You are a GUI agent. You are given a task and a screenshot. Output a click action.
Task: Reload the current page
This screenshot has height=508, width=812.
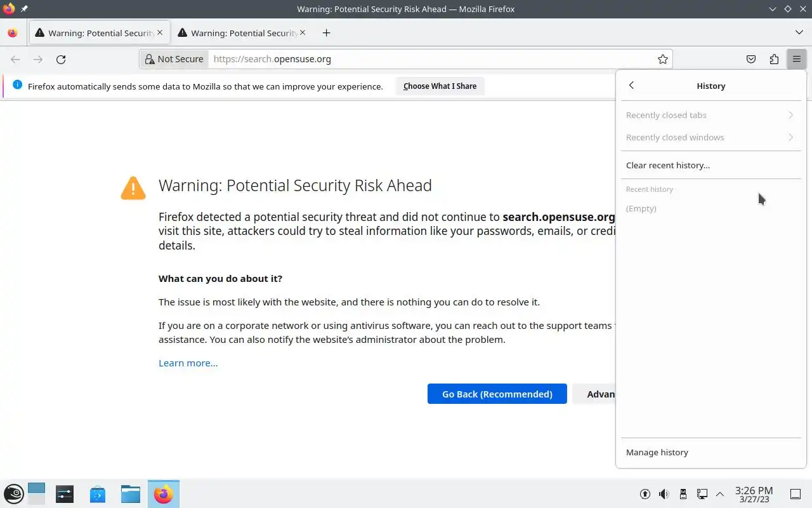coord(61,59)
